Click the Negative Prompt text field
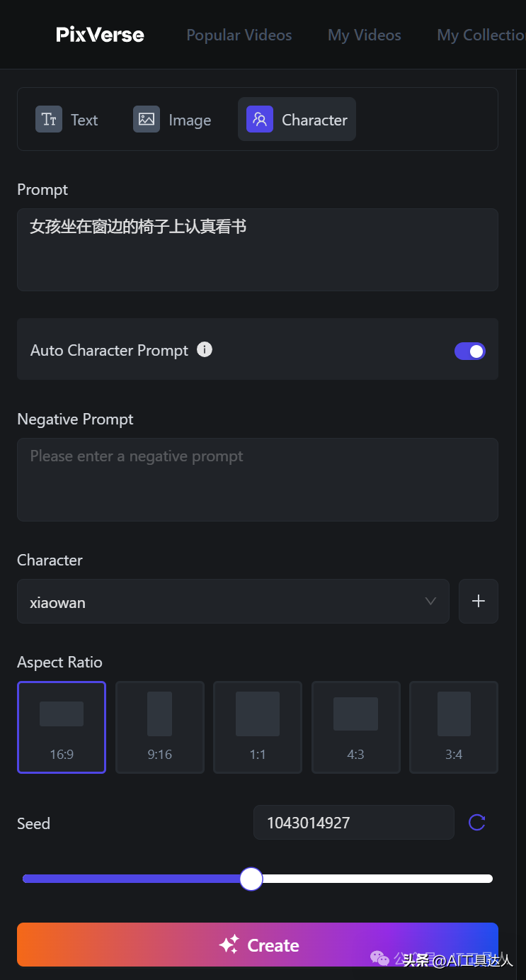The height and width of the screenshot is (980, 526). (258, 479)
